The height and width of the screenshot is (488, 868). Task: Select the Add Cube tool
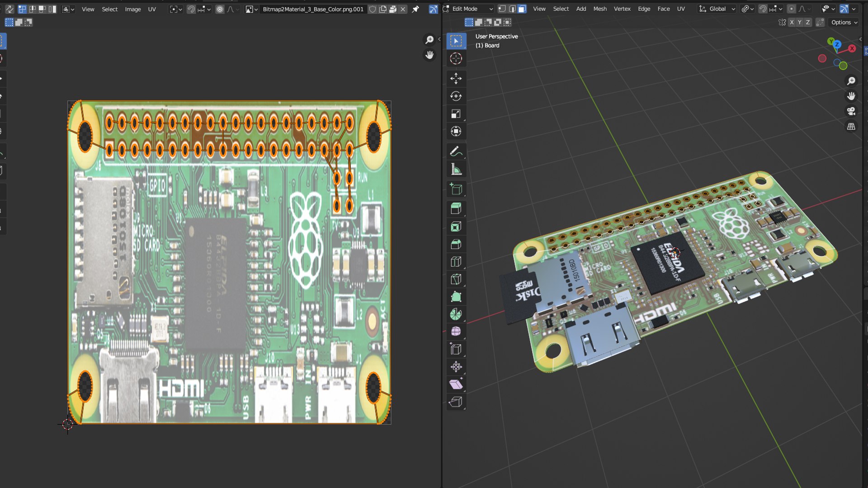[456, 189]
